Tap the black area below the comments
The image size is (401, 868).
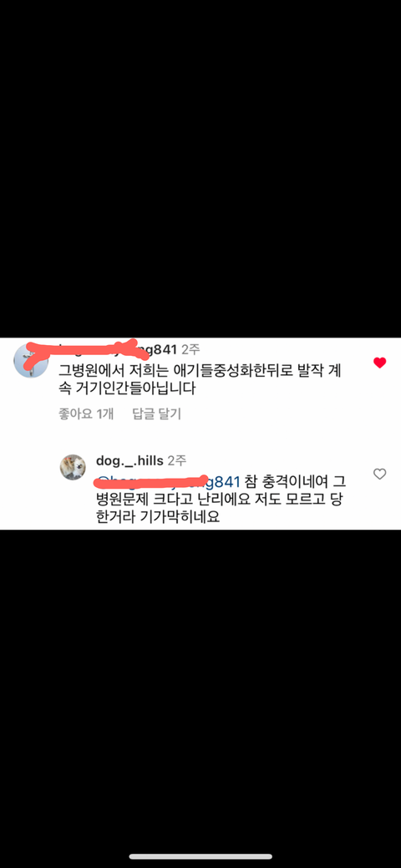(200, 687)
